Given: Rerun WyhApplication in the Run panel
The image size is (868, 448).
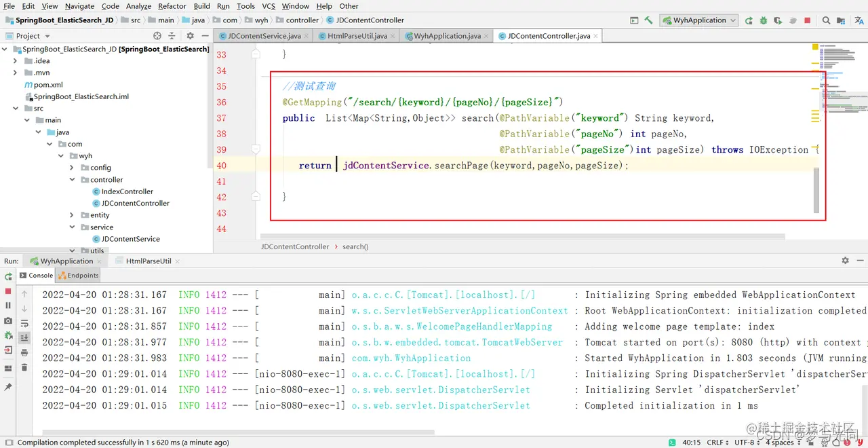Looking at the screenshot, I should click(x=8, y=277).
